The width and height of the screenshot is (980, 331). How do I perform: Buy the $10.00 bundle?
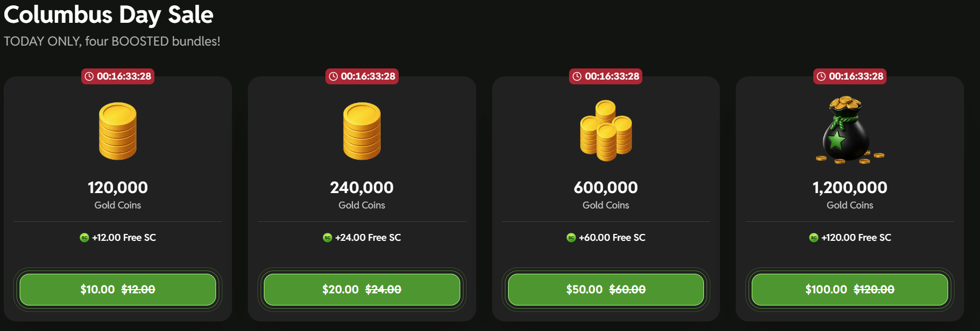click(118, 290)
